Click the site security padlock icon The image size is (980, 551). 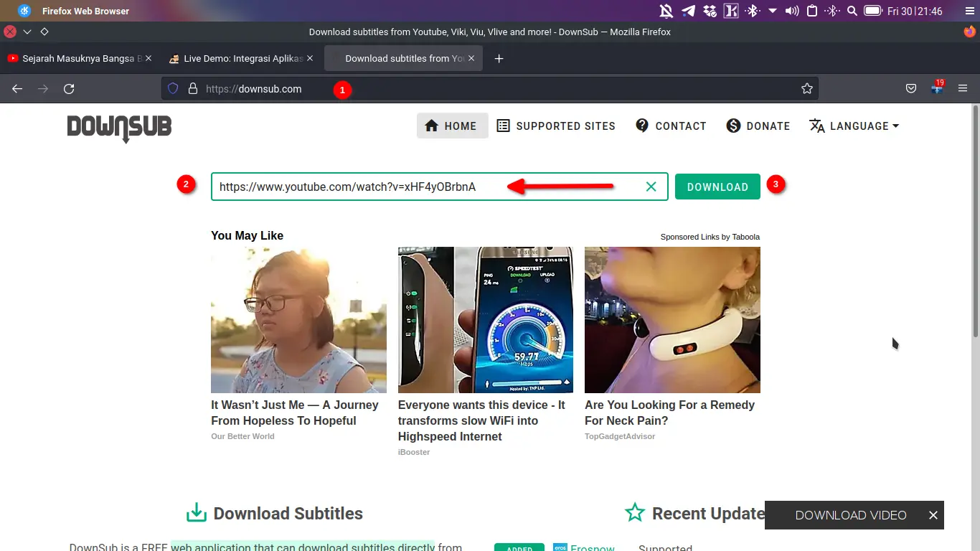(x=192, y=89)
